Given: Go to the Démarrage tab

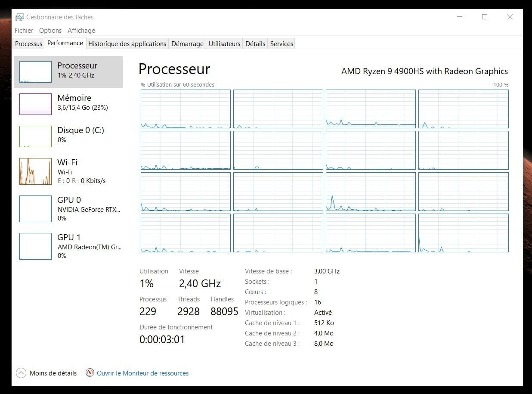Looking at the screenshot, I should tap(187, 44).
